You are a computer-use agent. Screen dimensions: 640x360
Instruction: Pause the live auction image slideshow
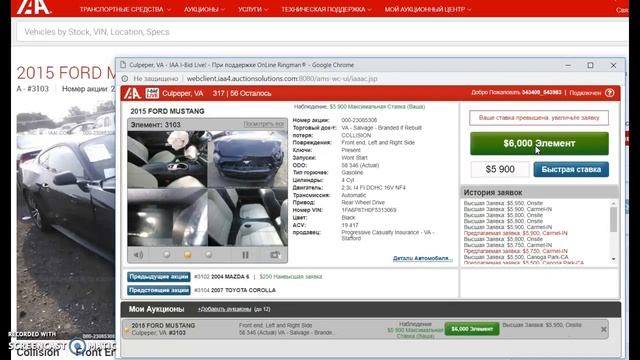tap(245, 255)
